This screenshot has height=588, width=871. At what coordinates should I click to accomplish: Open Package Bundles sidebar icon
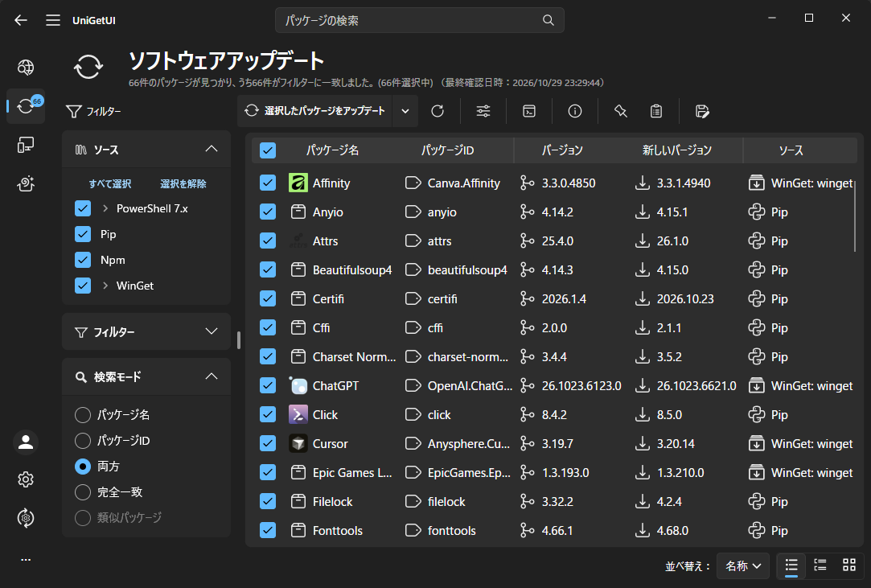(26, 183)
